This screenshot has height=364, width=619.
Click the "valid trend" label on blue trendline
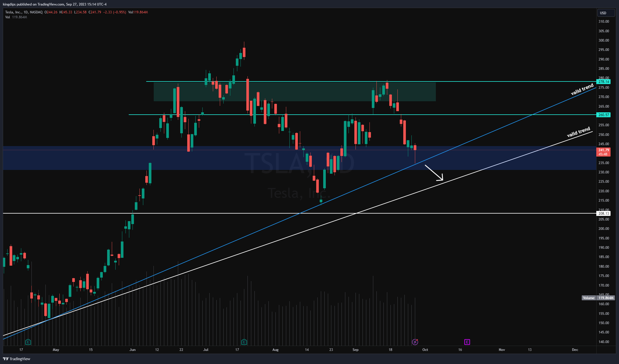[x=582, y=89]
